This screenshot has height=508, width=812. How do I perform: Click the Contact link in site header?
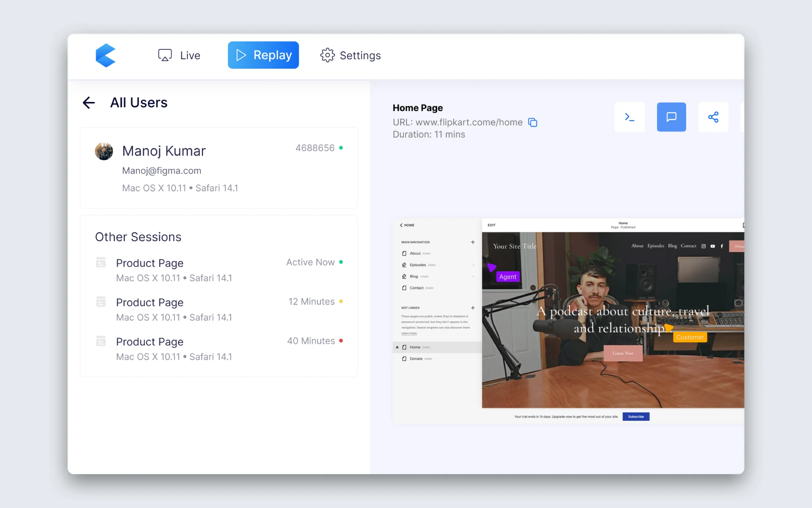click(689, 246)
